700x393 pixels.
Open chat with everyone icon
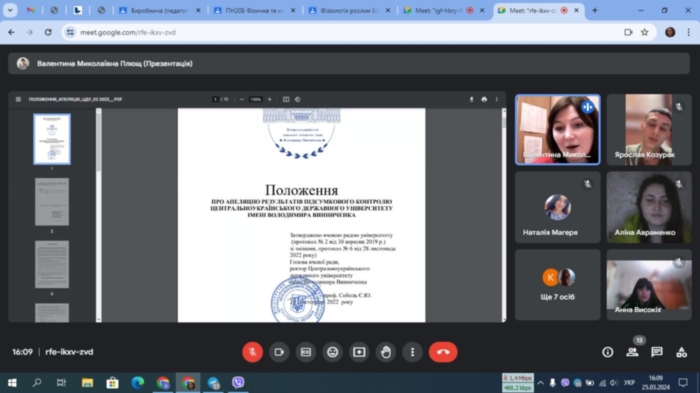tap(657, 352)
